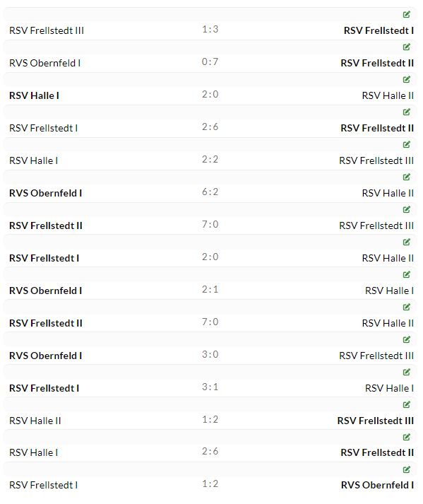Edit Frellstedt II 7:0 Halle II match
The image size is (423, 504).
pos(406,307)
